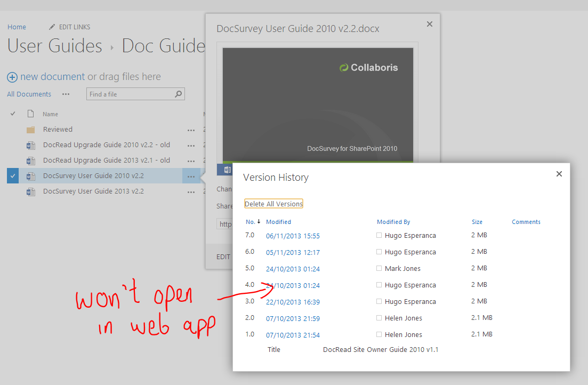Viewport: 588px width, 385px height.
Task: Click the Word icon below the preview
Action: [x=227, y=170]
